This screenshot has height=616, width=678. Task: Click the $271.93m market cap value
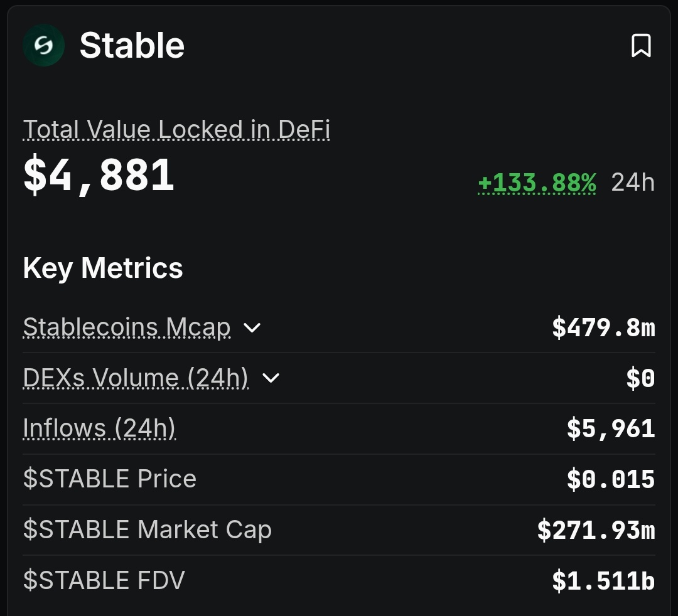coord(596,531)
